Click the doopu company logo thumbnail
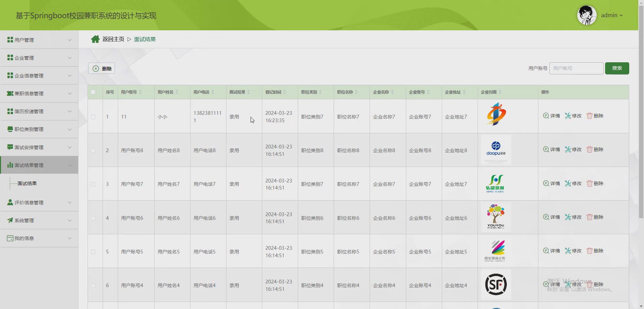 tap(496, 149)
